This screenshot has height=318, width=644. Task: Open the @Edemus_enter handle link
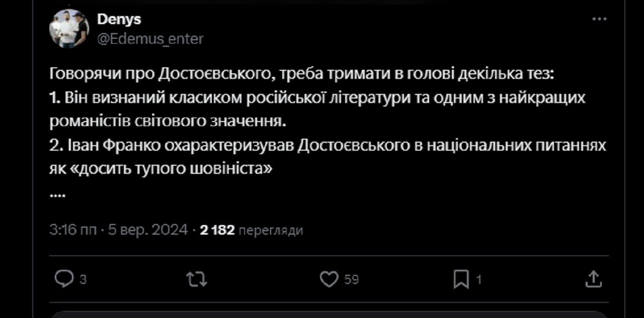[x=150, y=39]
